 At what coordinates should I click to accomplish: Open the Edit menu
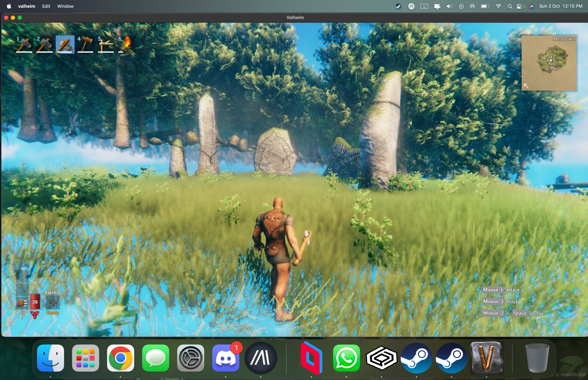tap(46, 6)
